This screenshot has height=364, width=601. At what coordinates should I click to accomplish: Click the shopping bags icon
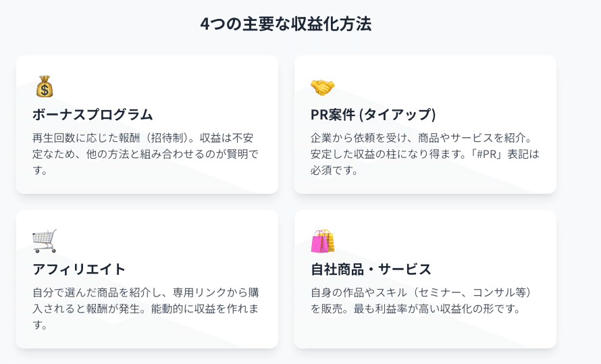click(x=322, y=240)
